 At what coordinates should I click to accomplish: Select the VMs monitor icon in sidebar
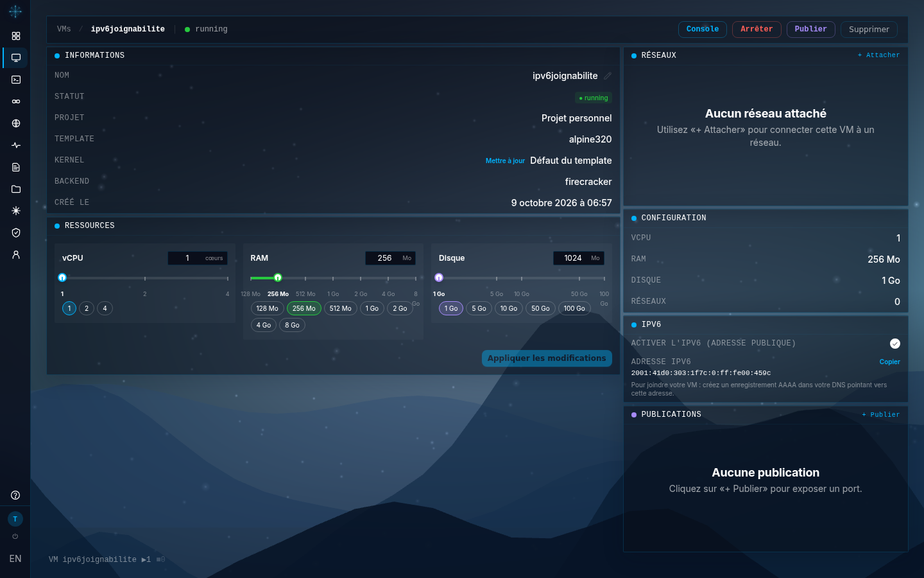[x=16, y=58]
